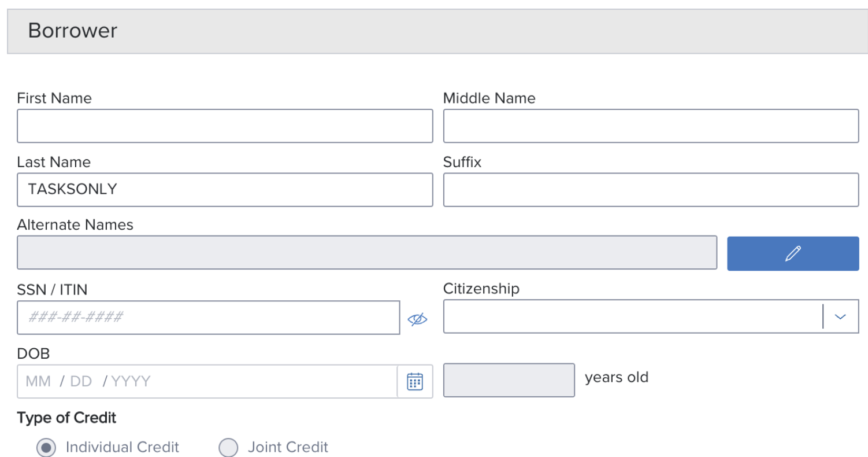Screen dimensions: 868x457
Task: Toggle SSN visibility with the eye icon
Action: click(x=417, y=319)
